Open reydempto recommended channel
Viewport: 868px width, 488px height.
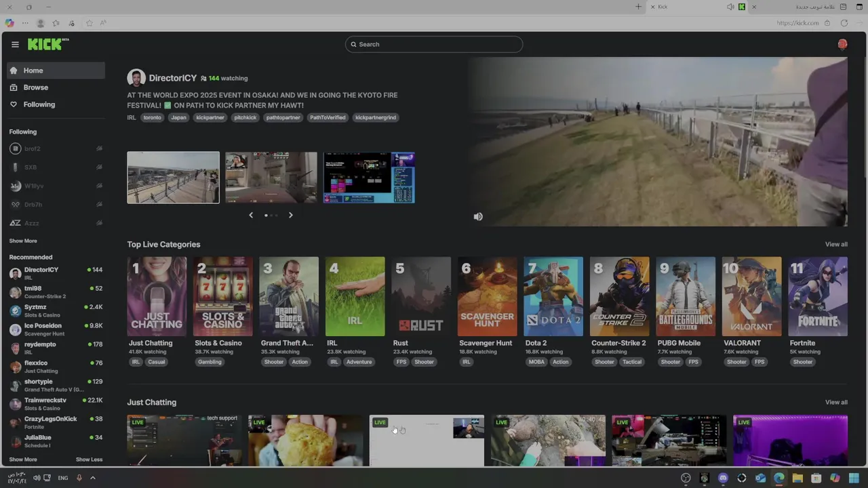pos(56,348)
